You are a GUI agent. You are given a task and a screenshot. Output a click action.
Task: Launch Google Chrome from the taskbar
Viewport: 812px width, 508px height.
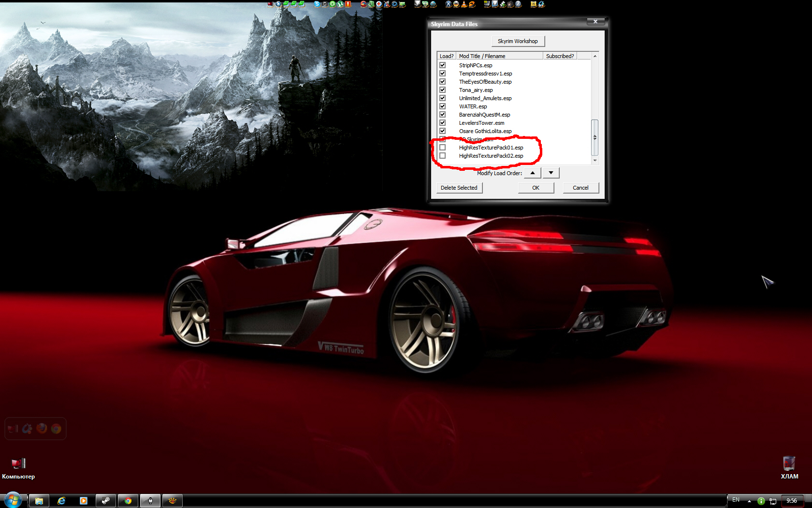pyautogui.click(x=128, y=501)
